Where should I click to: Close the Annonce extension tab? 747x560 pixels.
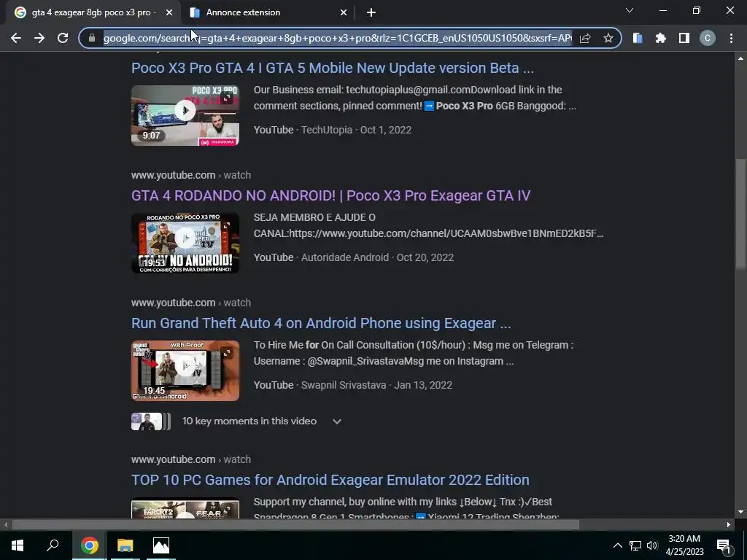tap(344, 12)
